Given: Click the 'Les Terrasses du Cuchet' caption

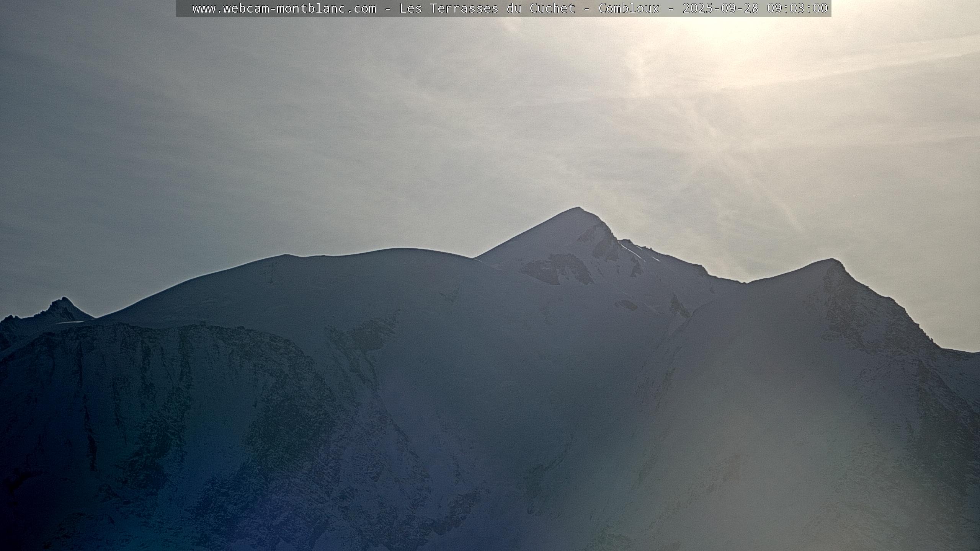Looking at the screenshot, I should 487,8.
